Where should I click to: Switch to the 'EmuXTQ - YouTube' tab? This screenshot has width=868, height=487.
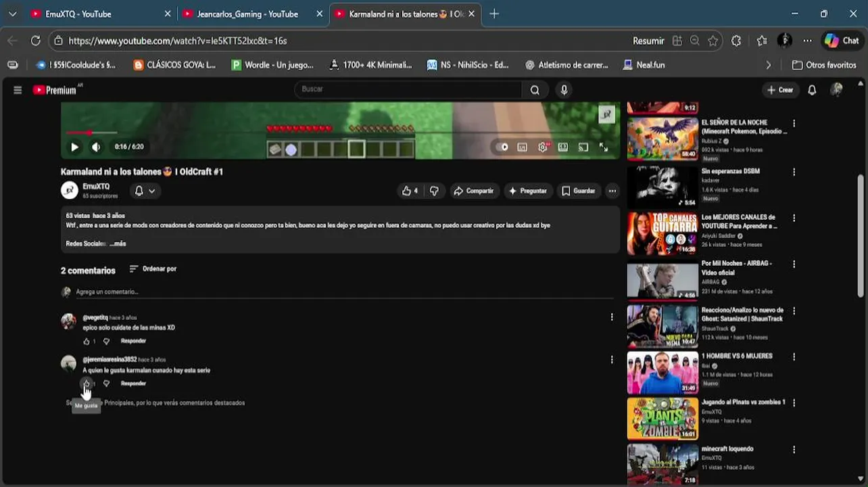coord(100,14)
